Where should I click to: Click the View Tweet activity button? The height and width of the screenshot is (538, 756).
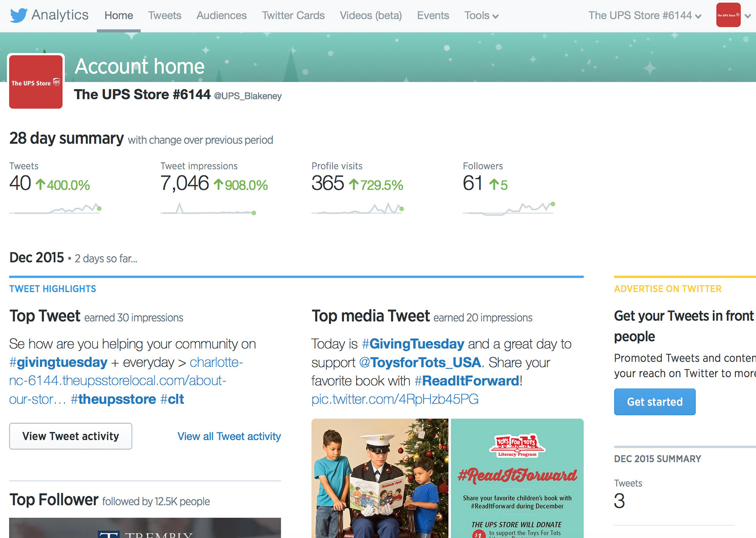pos(70,436)
